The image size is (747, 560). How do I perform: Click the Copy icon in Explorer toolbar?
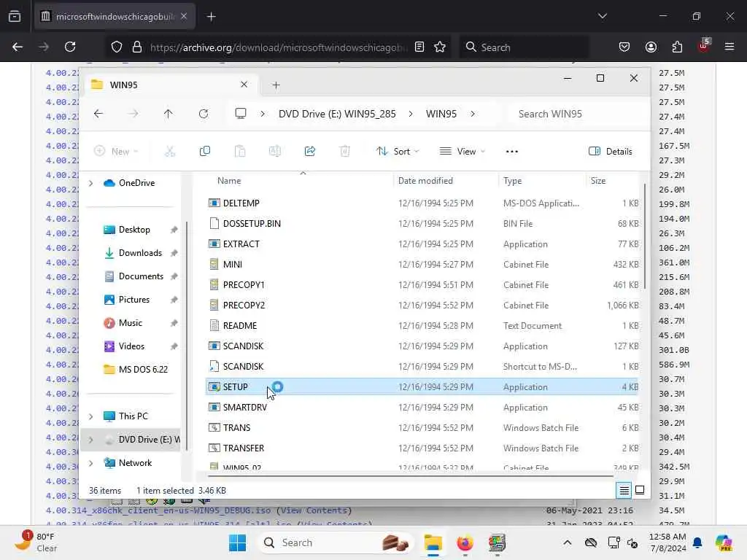pos(205,152)
